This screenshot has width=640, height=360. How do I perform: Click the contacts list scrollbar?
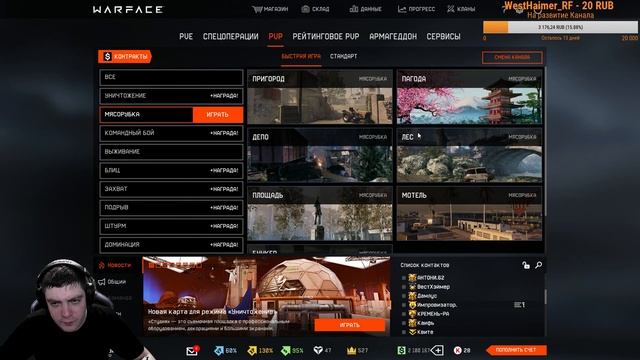click(545, 297)
